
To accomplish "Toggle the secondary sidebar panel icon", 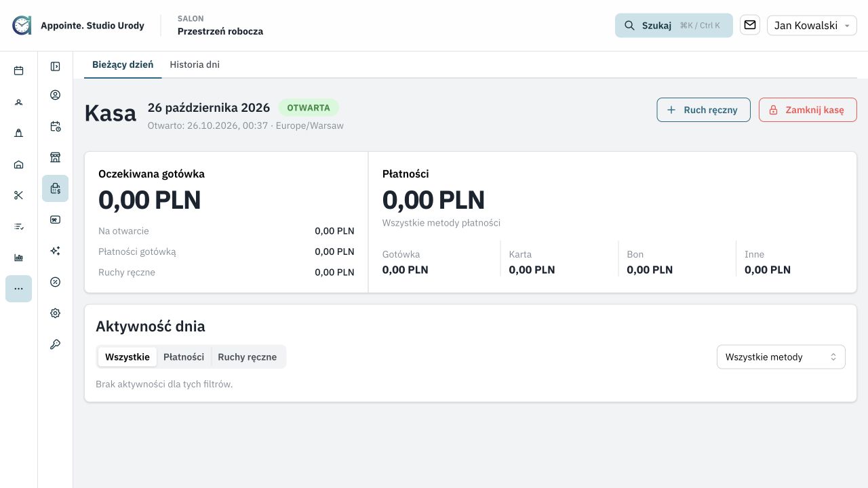I will pyautogui.click(x=56, y=66).
